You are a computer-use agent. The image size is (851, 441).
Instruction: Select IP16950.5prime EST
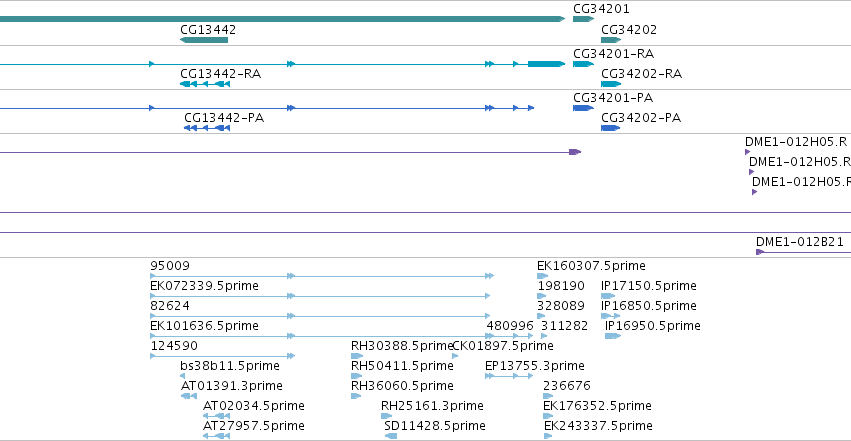(x=613, y=336)
